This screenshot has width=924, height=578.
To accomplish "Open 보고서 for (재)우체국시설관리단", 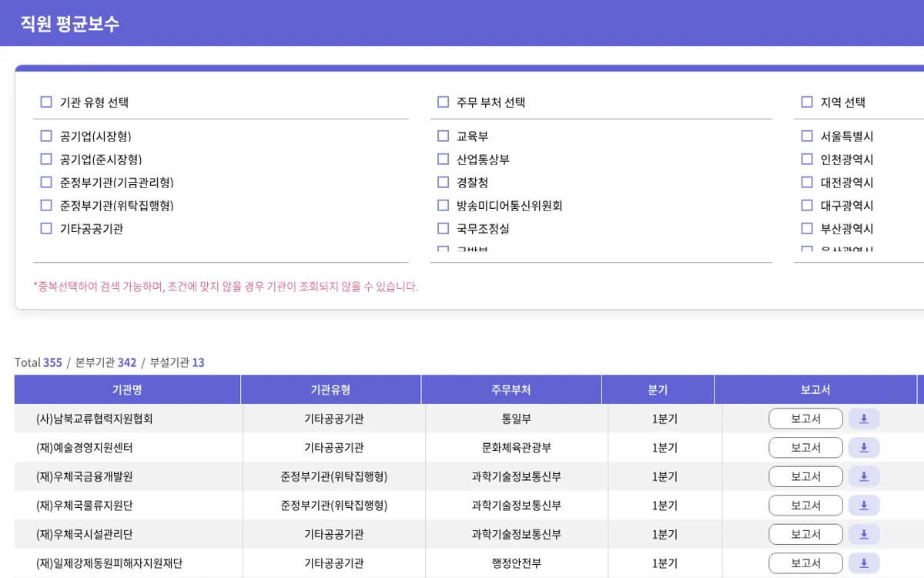I will pos(805,535).
